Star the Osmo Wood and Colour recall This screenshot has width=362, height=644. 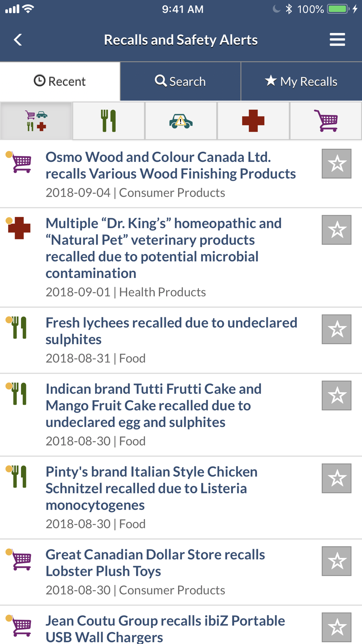(337, 164)
